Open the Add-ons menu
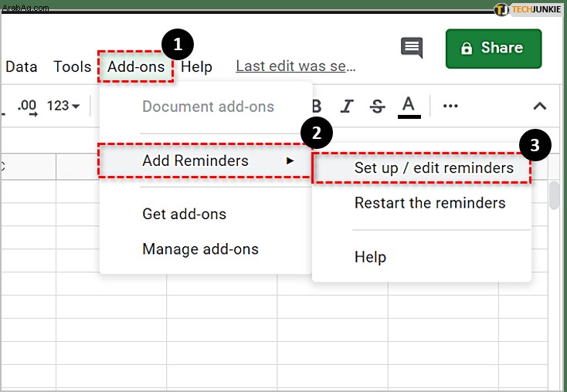This screenshot has height=392, width=567. tap(136, 67)
